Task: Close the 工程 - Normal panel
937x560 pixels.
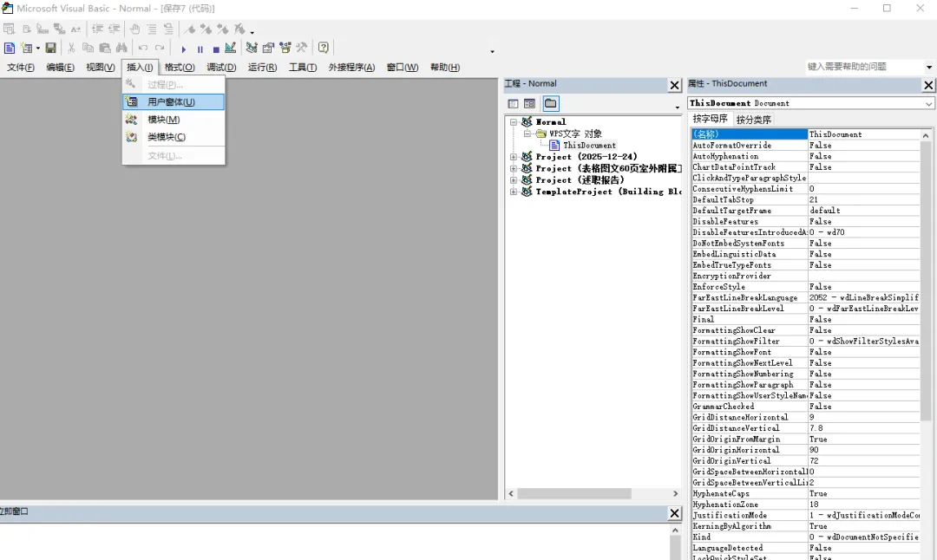Action: pos(674,85)
